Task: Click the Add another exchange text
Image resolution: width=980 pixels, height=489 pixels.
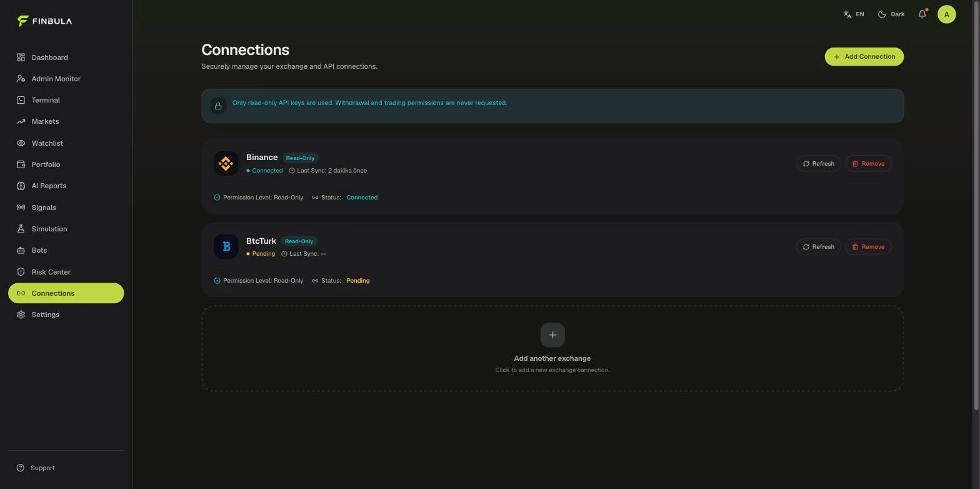Action: (552, 358)
